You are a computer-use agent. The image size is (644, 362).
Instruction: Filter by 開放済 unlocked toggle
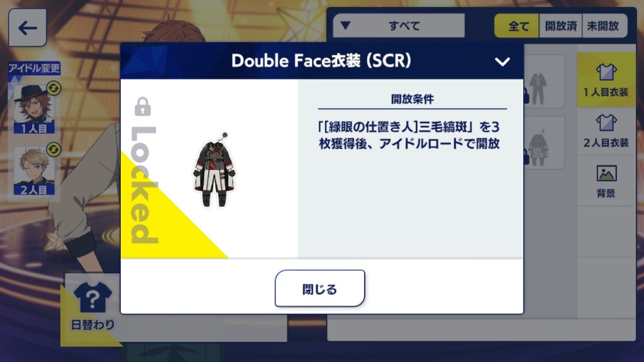(560, 26)
